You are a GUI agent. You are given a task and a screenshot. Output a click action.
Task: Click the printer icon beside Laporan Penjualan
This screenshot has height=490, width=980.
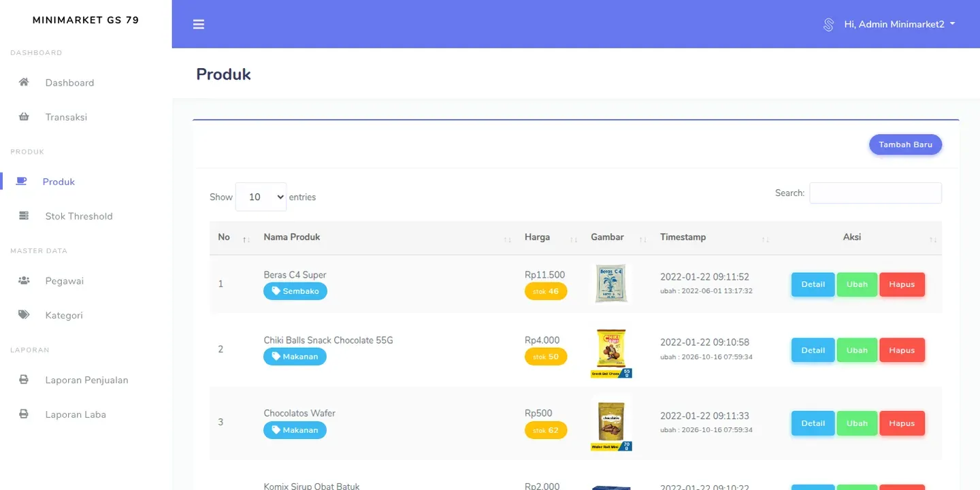coord(24,380)
